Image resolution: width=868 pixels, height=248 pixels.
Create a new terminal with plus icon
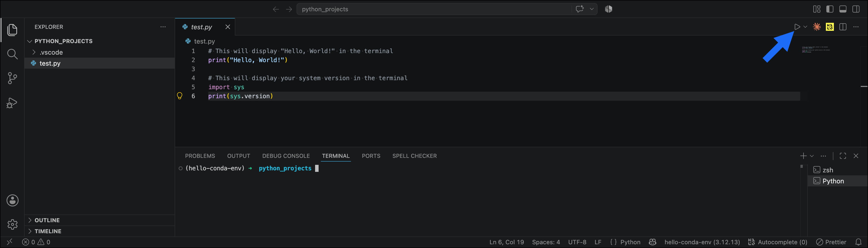804,156
